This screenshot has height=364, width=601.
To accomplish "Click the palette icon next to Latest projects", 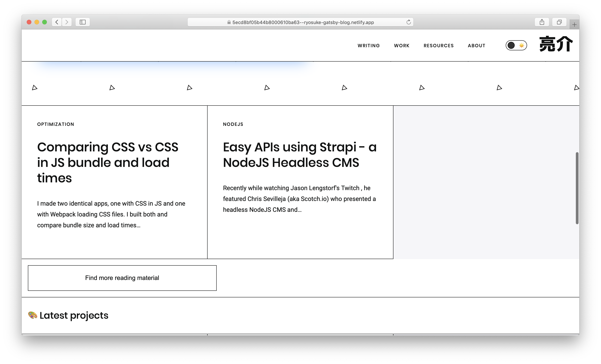I will 33,315.
